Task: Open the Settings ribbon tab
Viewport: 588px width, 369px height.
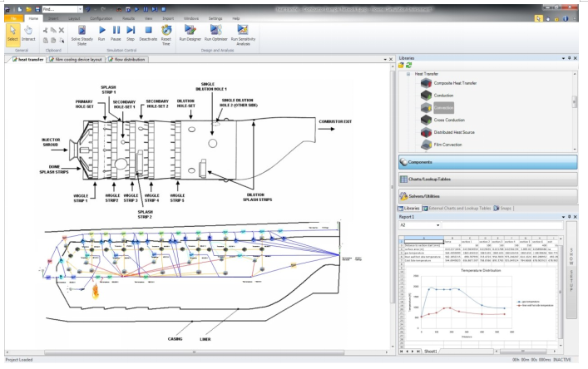Action: [x=215, y=18]
